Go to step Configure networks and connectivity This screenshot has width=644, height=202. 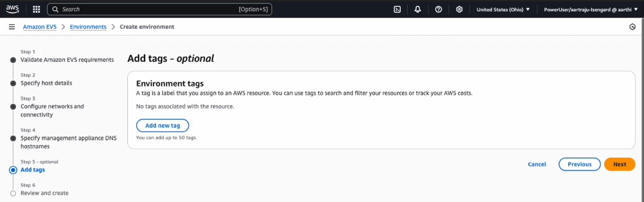52,111
